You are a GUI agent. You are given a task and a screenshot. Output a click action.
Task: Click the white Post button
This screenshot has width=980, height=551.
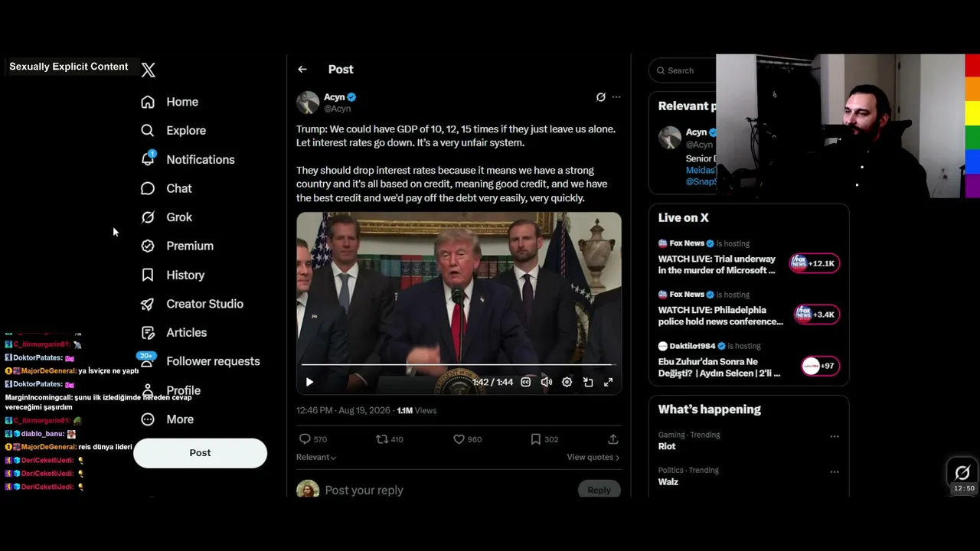coord(200,453)
